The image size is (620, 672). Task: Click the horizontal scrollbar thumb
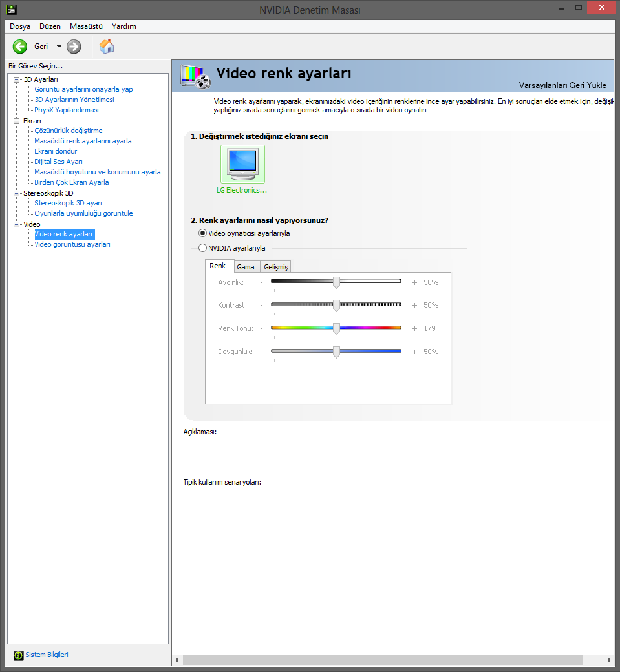[383, 660]
